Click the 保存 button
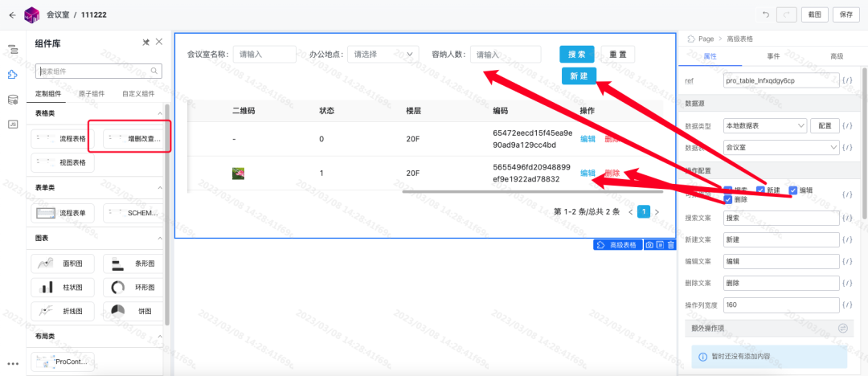Image resolution: width=868 pixels, height=376 pixels. [x=845, y=15]
